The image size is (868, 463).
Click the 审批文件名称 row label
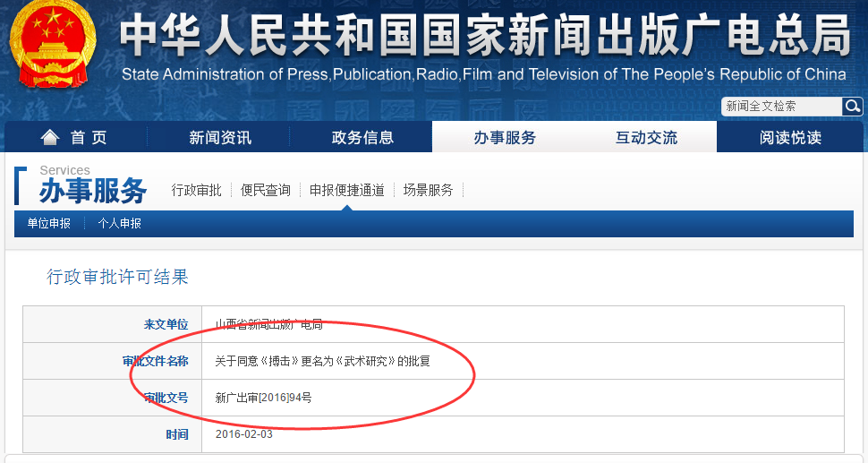(155, 361)
